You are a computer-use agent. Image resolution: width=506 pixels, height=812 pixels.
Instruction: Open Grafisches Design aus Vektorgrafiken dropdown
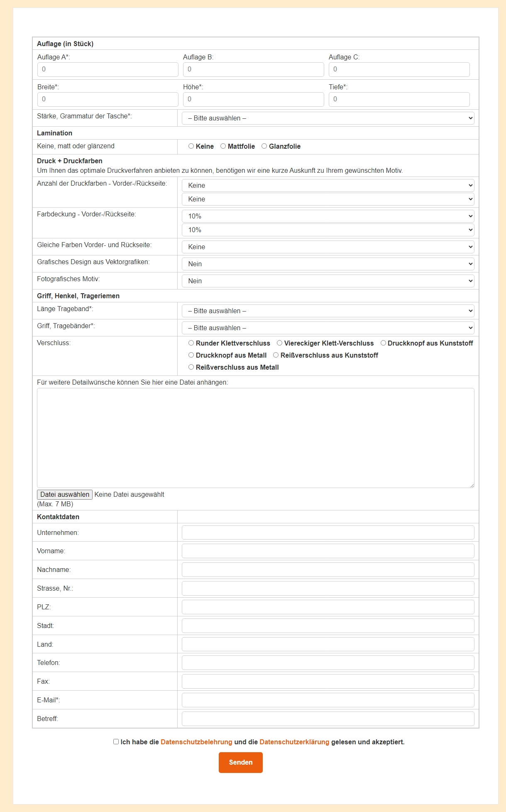point(328,264)
